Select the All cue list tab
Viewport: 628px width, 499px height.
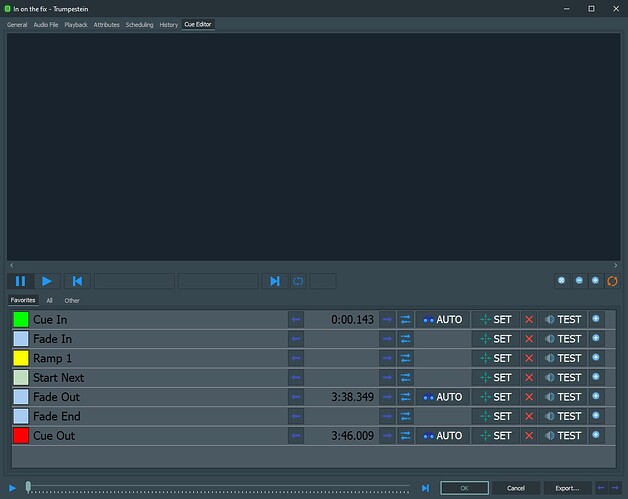pyautogui.click(x=50, y=300)
